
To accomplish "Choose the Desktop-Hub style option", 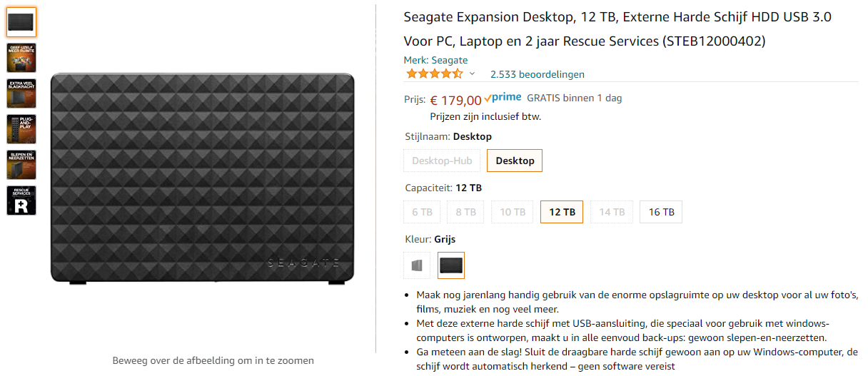I will click(x=442, y=161).
